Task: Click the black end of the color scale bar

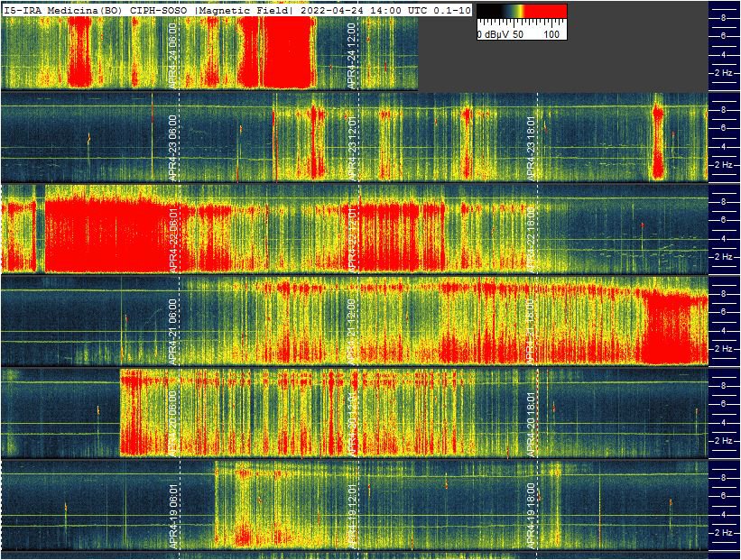Action: (x=482, y=12)
